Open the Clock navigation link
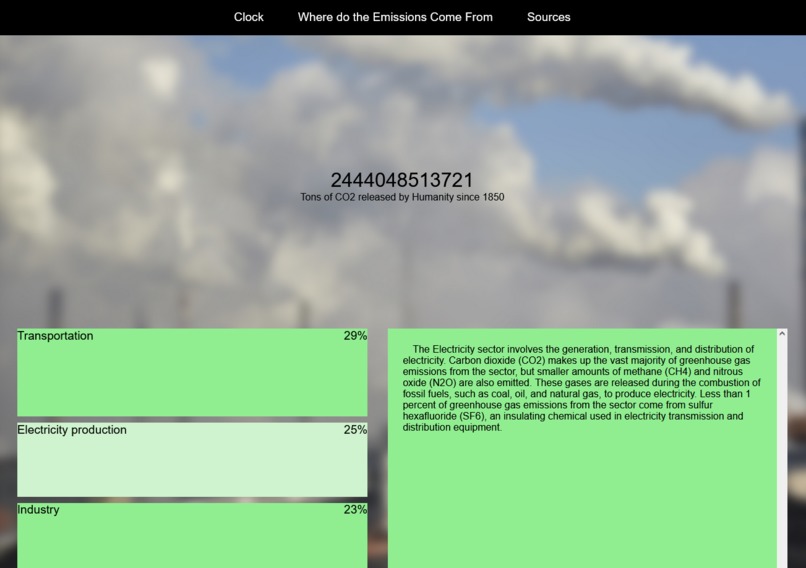The image size is (806, 568). (248, 17)
